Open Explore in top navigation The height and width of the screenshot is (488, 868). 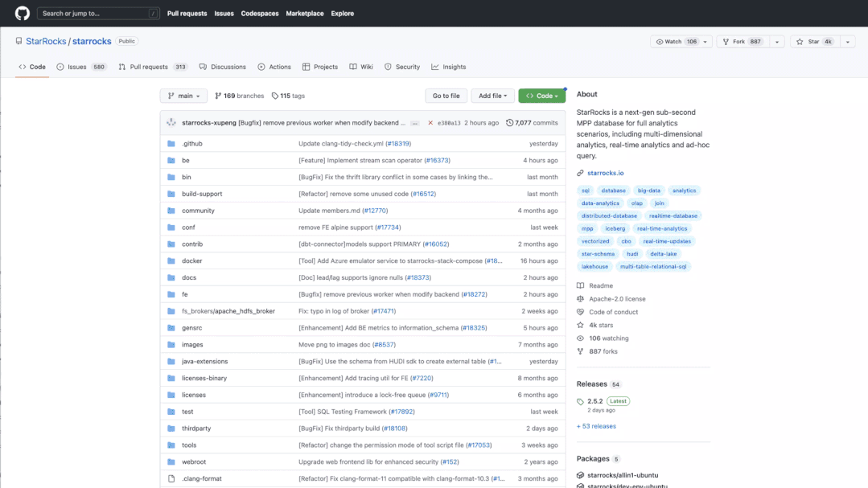pyautogui.click(x=342, y=14)
